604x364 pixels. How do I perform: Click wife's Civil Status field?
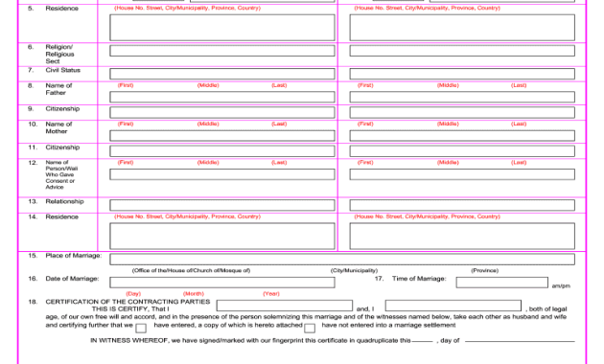point(462,74)
